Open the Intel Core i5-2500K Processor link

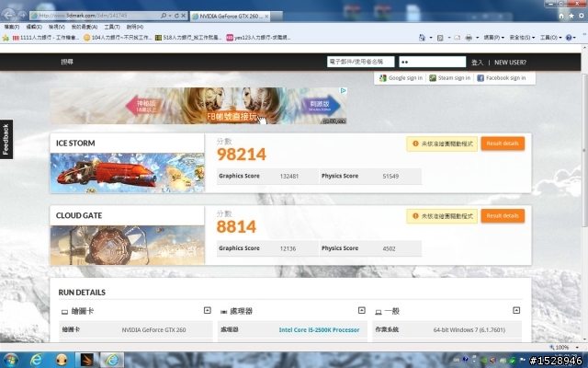[x=319, y=330]
